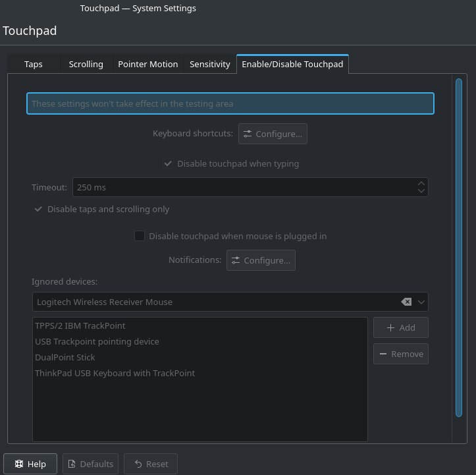
Task: Decrease Timeout with the down arrow
Action: tap(421, 191)
